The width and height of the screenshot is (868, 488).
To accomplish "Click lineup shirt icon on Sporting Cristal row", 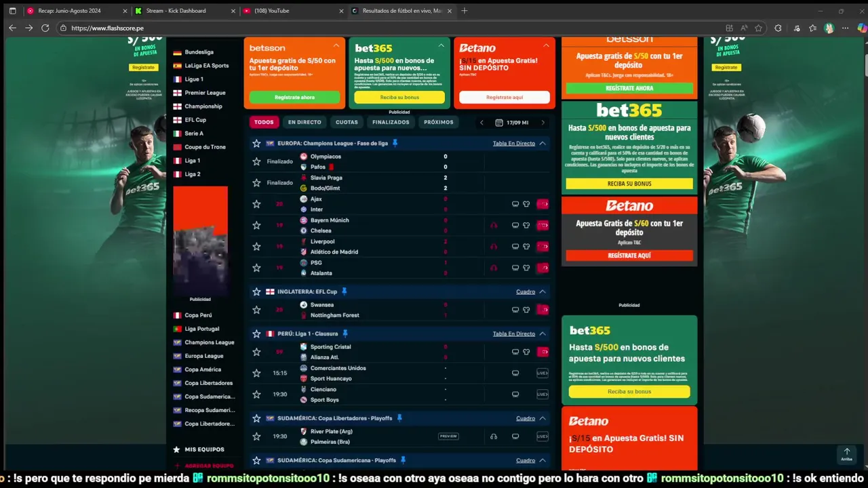I will [526, 352].
